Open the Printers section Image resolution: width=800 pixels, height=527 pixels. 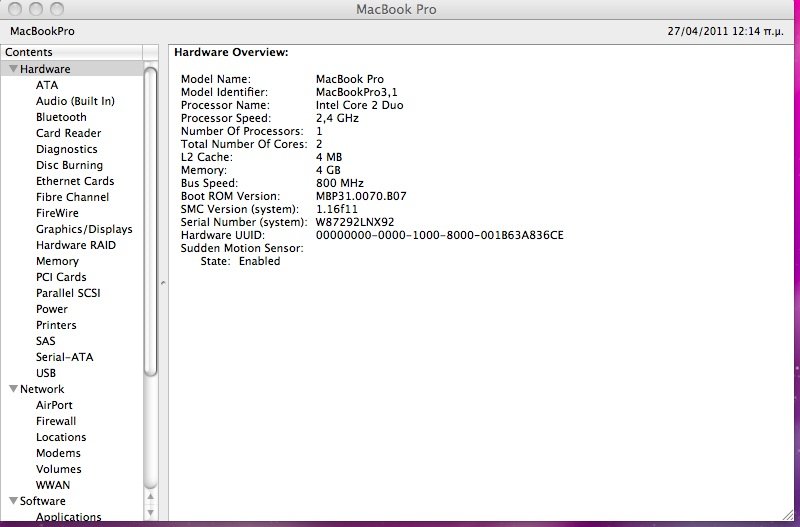coord(56,325)
